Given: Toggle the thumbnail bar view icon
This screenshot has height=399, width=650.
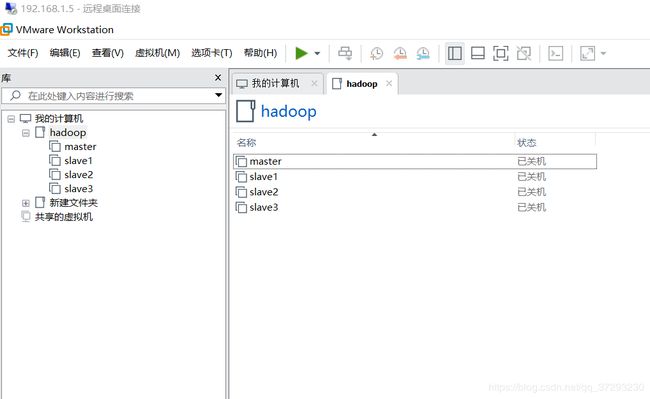Looking at the screenshot, I should pos(478,53).
